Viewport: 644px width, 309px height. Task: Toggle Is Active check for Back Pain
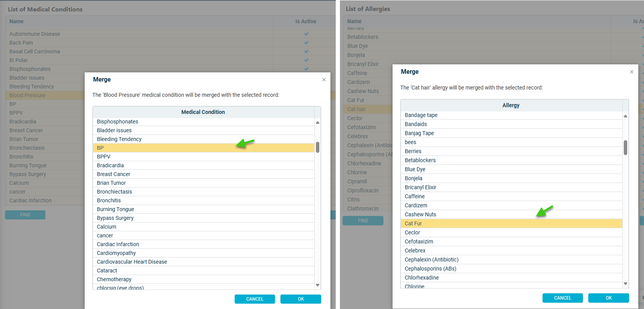[306, 43]
